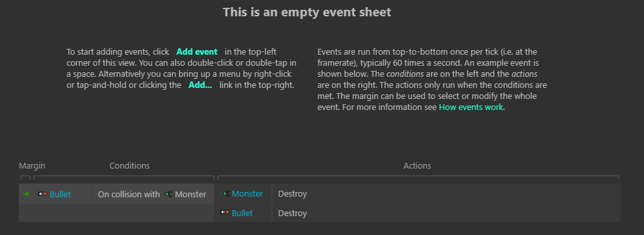Click the Actions column label
The height and width of the screenshot is (235, 644).
(x=417, y=165)
